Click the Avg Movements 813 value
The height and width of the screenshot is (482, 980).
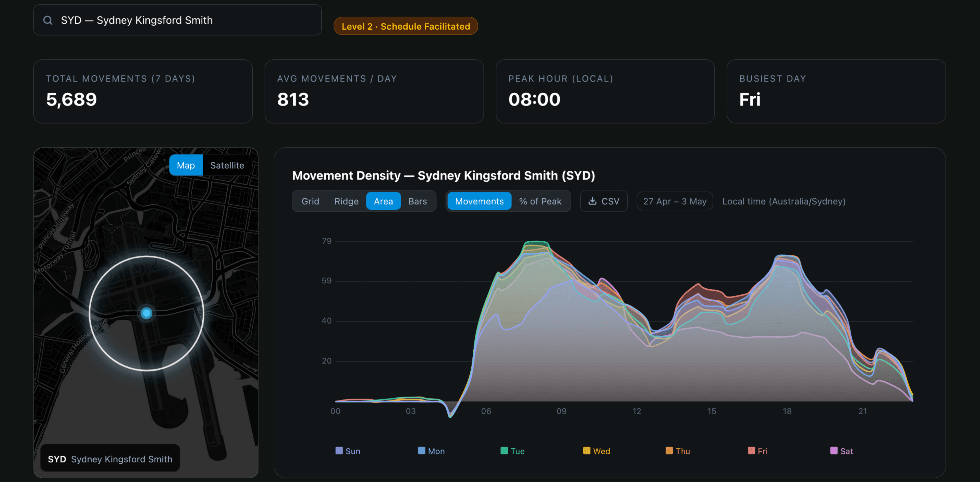point(293,99)
